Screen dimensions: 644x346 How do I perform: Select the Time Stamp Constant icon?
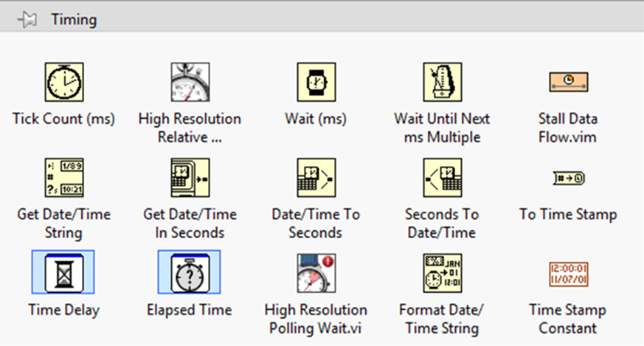568,273
